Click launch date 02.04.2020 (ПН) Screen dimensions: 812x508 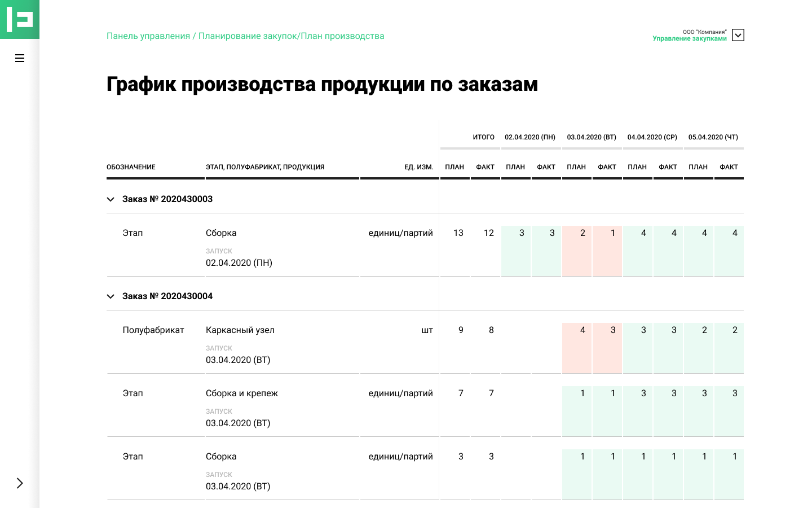coord(239,263)
